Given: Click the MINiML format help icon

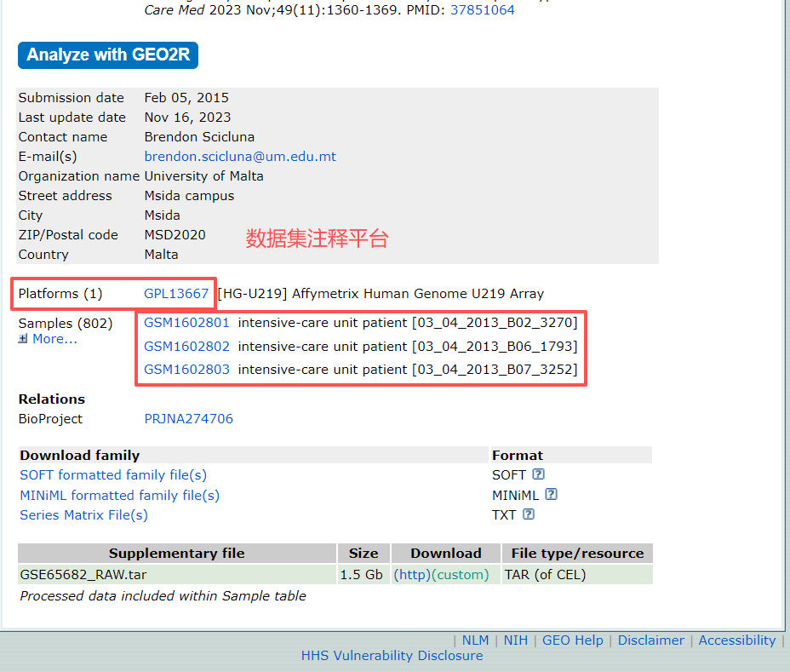Looking at the screenshot, I should [x=551, y=495].
